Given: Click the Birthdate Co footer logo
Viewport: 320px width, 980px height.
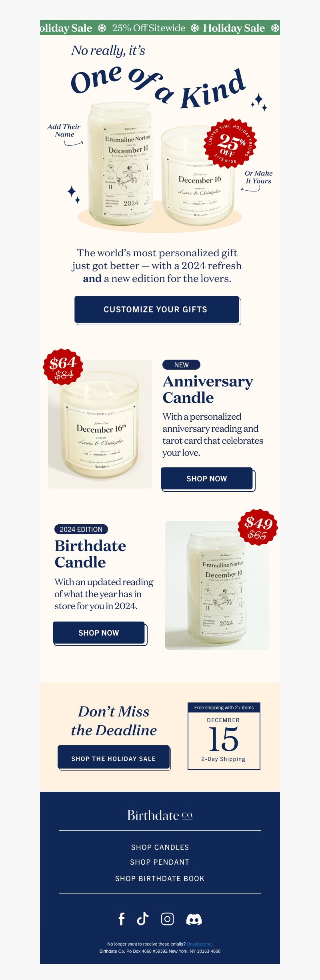Looking at the screenshot, I should (160, 815).
